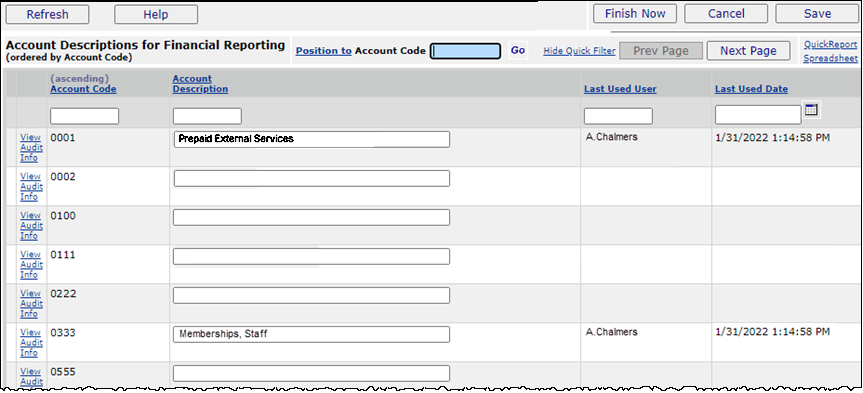Click description field for account 0100
The image size is (863, 393).
[x=311, y=217]
